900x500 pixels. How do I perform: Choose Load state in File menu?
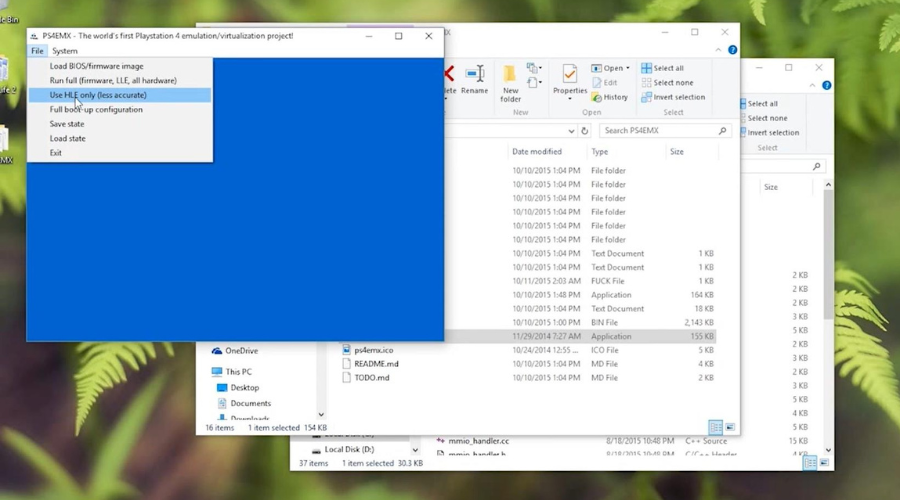tap(120, 138)
